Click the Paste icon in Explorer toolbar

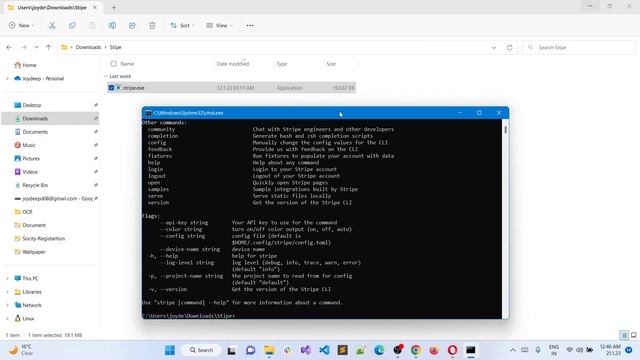[x=92, y=25]
